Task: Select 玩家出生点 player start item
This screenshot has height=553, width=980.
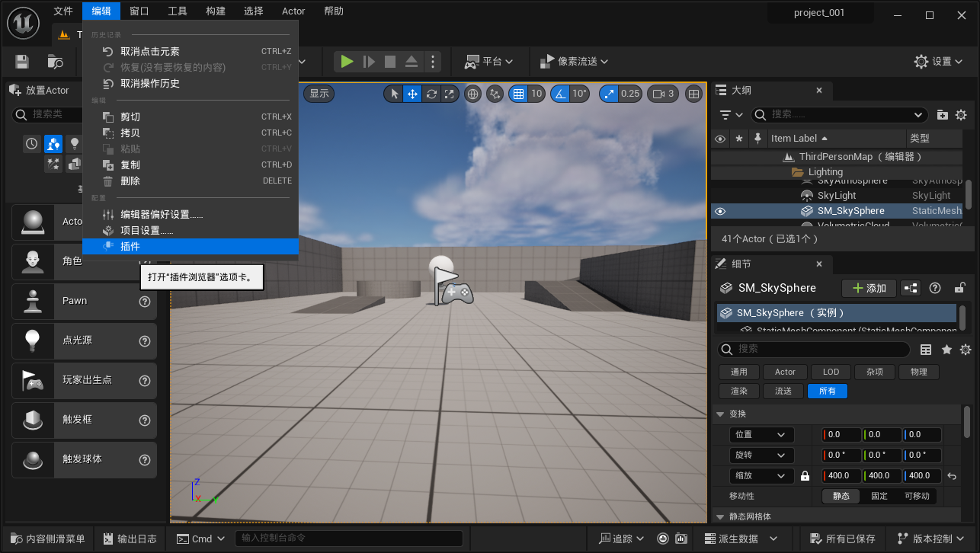Action: (x=85, y=380)
